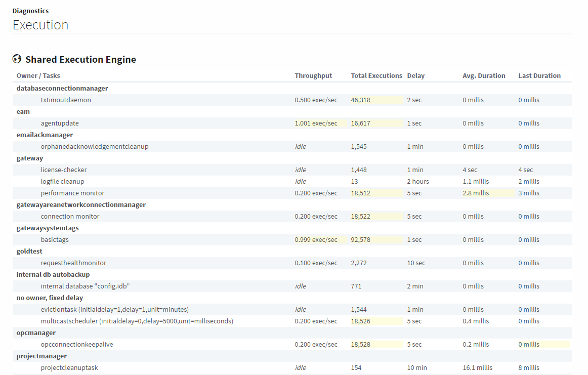
Task: Click the Last Duration column header
Action: click(539, 76)
